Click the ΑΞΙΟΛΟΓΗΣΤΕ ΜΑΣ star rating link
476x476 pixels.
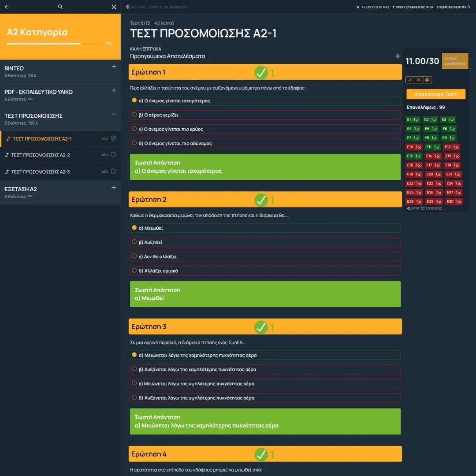click(x=372, y=7)
